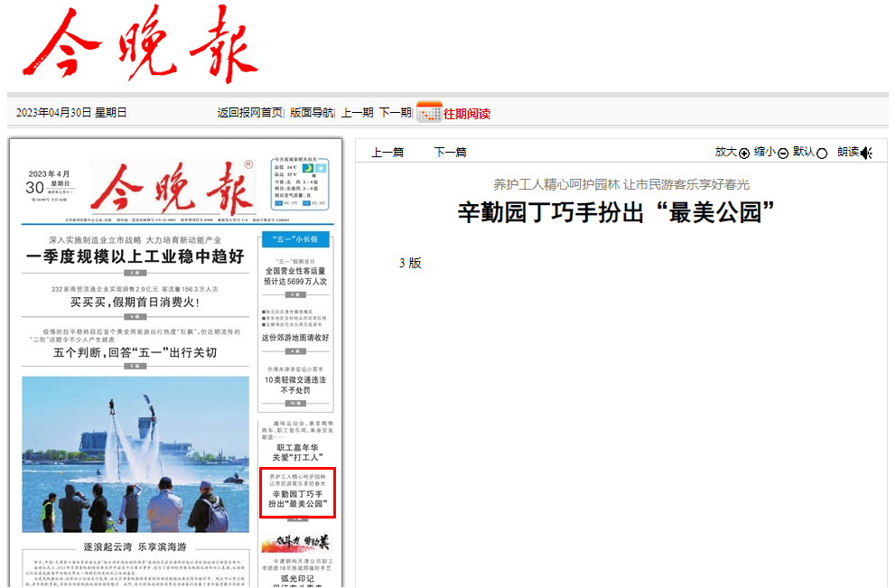Click the 往期阅读 past issues control
The width and height of the screenshot is (896, 588).
(467, 111)
